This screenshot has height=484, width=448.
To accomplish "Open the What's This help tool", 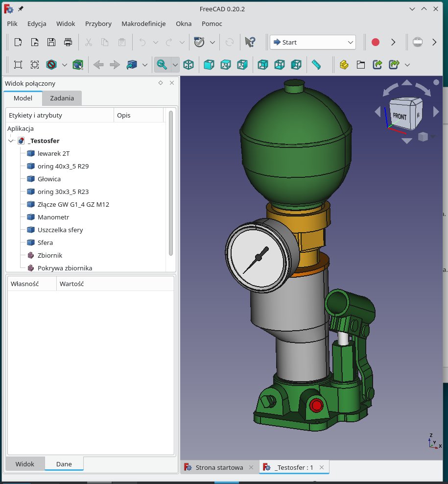I will pos(251,42).
